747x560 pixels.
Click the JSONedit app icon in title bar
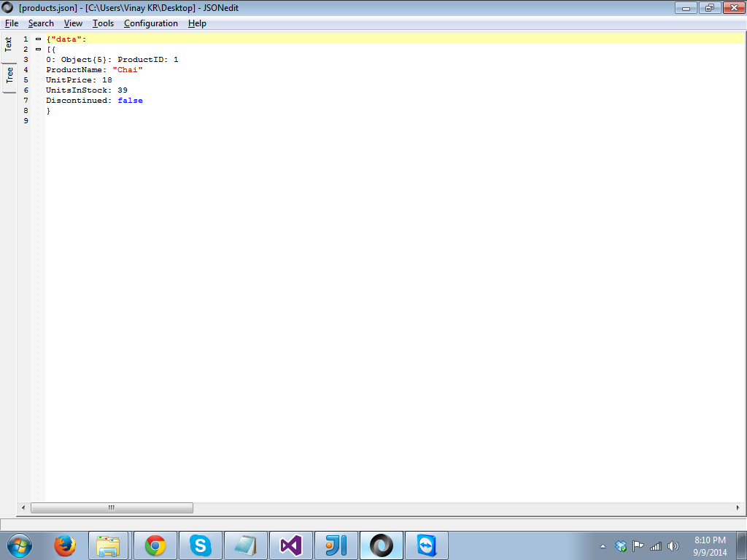[x=7, y=7]
